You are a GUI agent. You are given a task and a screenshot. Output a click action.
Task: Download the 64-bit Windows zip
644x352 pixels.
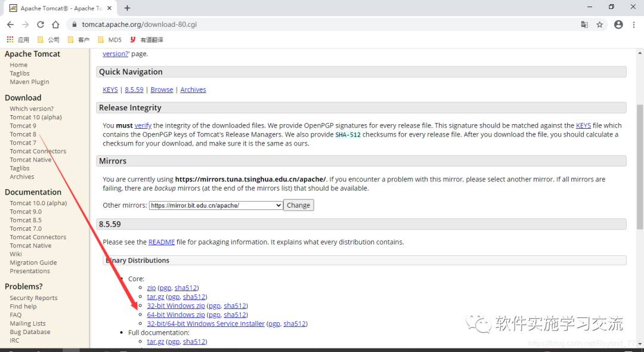click(176, 314)
